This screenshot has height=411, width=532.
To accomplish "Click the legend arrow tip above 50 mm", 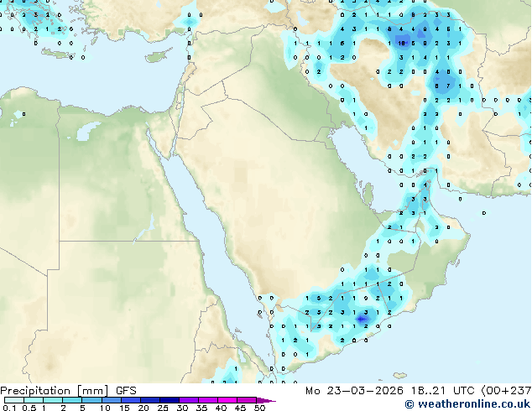I will point(266,400).
